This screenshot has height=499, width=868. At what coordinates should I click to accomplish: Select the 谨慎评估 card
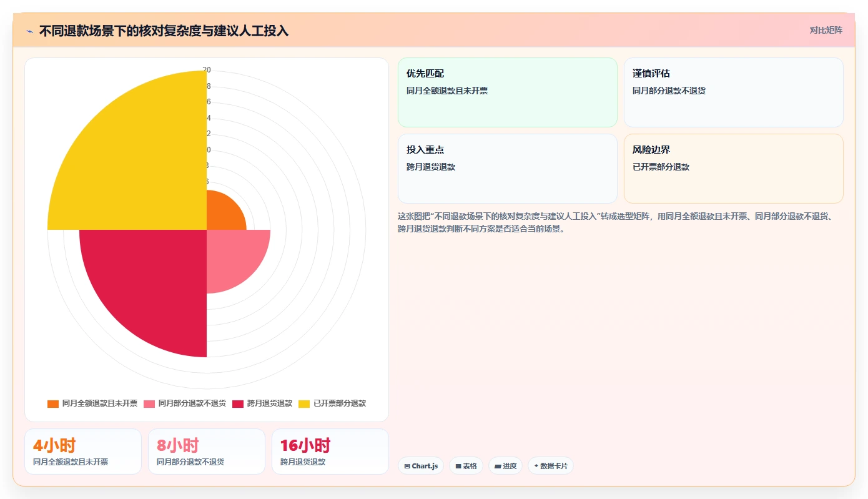733,92
